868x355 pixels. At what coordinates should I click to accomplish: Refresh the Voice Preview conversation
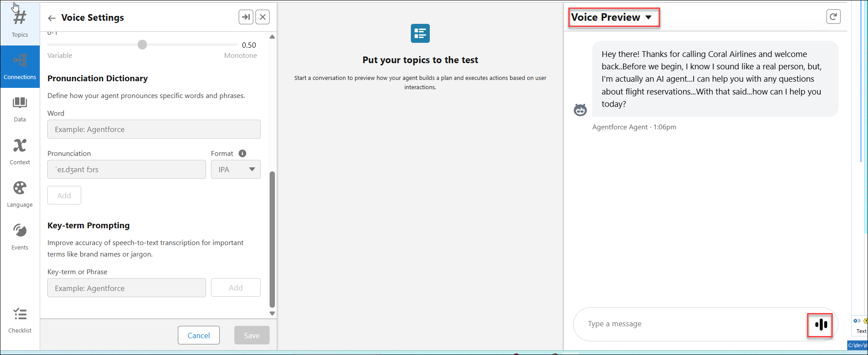[833, 17]
